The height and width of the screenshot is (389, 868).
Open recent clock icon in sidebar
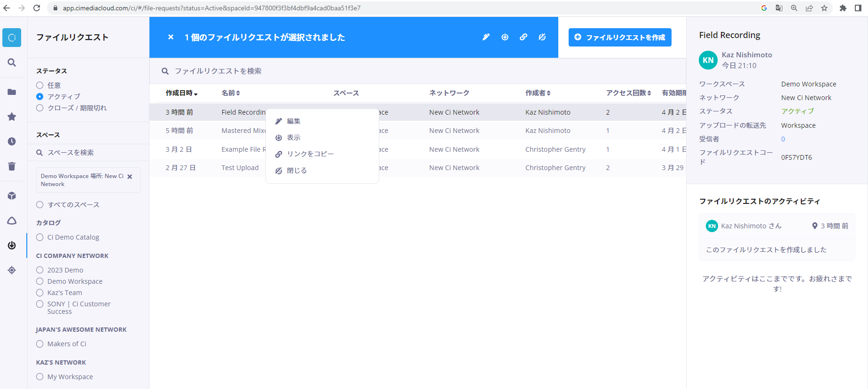pyautogui.click(x=12, y=141)
